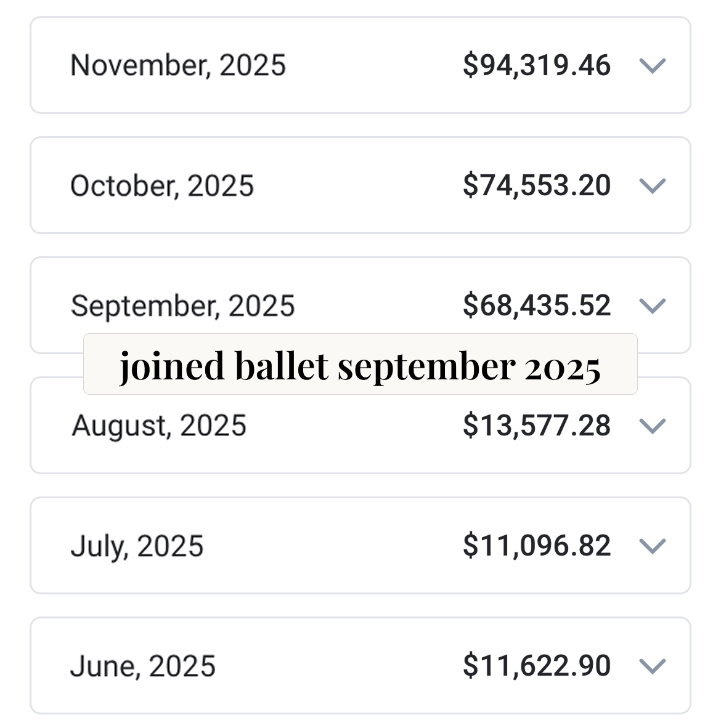Click the "June, 2025" month label
Viewport: 721px width, 728px height.
click(x=143, y=666)
